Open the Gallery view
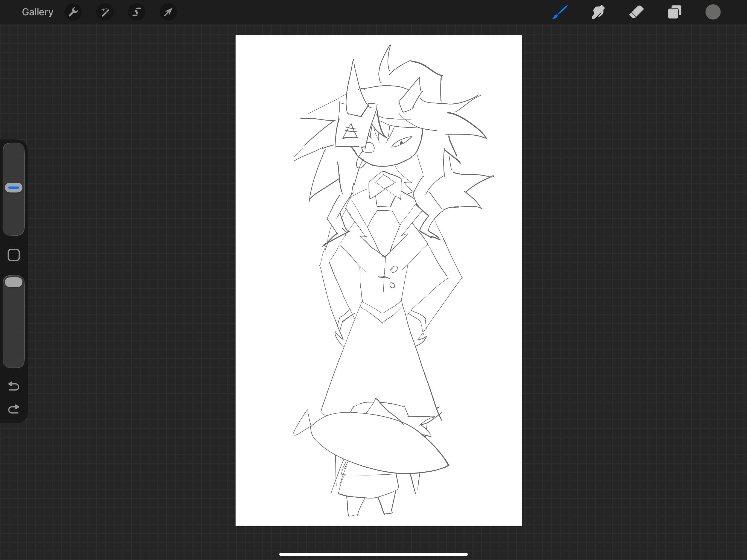This screenshot has height=560, width=747. 37,12
